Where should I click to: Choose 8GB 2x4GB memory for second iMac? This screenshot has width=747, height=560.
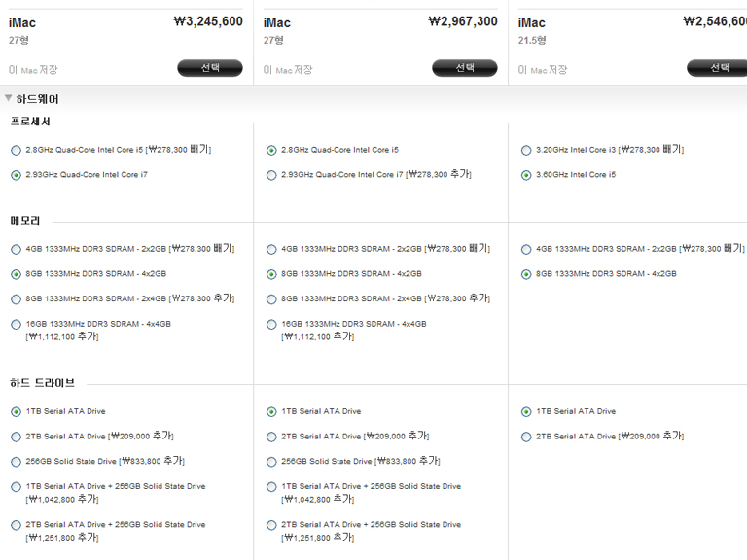click(x=271, y=299)
